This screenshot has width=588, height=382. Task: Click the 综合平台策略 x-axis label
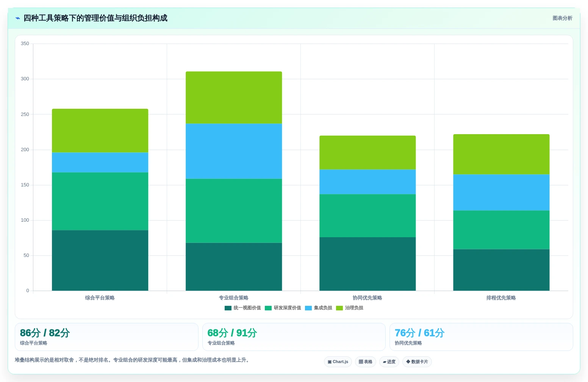point(100,298)
